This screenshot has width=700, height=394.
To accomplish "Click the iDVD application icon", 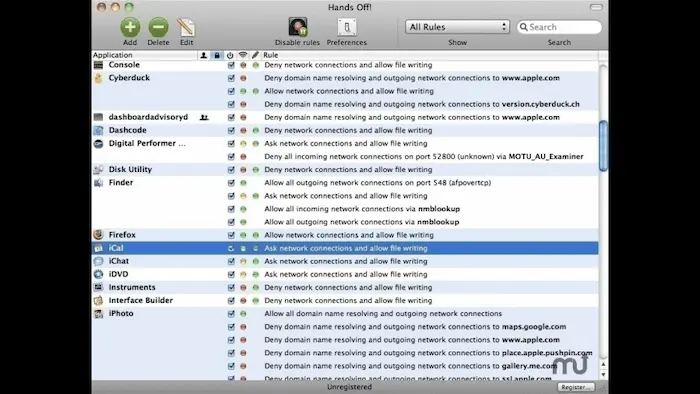I will 98,274.
